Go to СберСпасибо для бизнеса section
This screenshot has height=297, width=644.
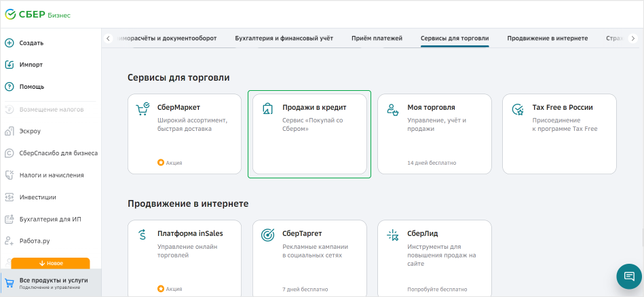(x=58, y=153)
